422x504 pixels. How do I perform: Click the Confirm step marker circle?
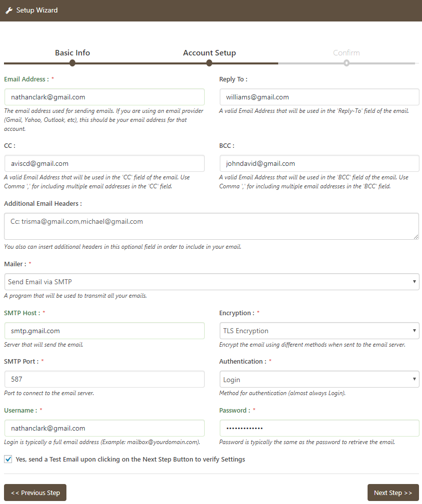pos(347,63)
